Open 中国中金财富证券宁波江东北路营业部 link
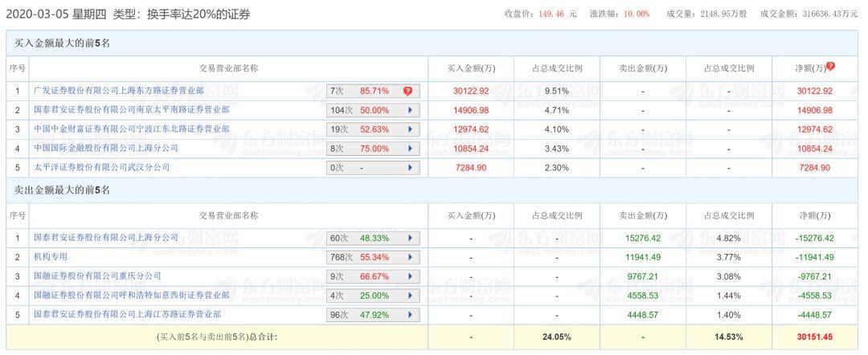868x355 pixels. coord(131,129)
